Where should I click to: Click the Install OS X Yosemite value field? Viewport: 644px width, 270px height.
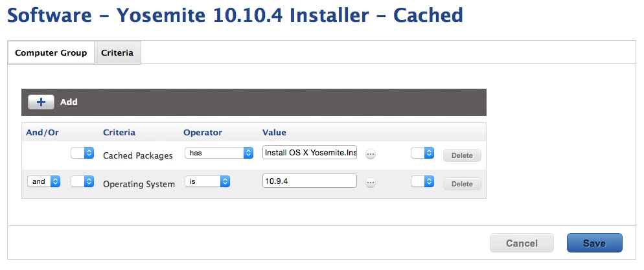[310, 153]
